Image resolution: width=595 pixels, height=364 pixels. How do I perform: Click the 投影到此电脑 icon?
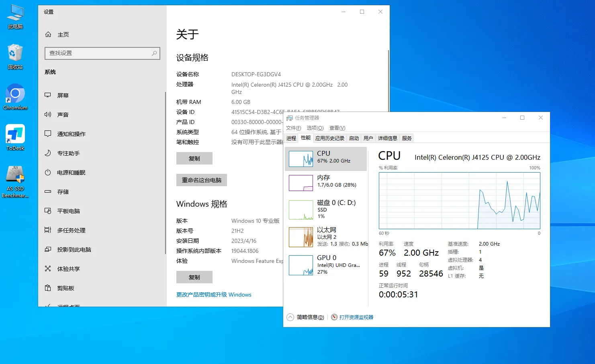(48, 249)
